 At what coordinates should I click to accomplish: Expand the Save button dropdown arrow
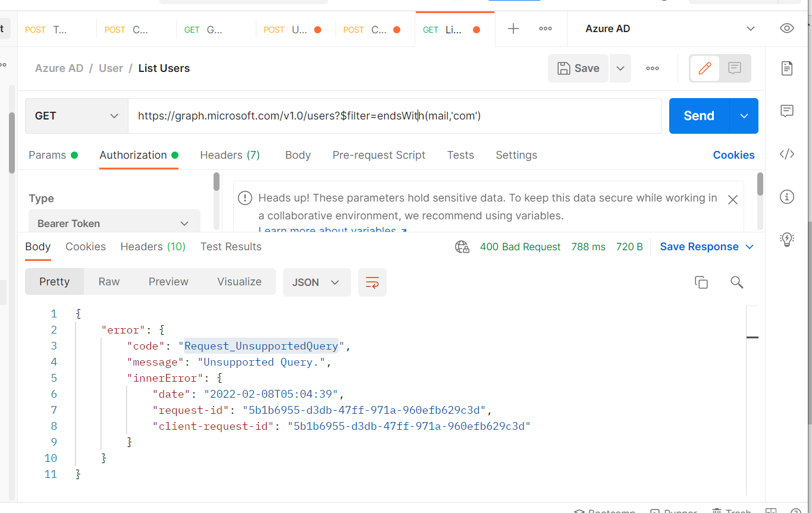[620, 68]
